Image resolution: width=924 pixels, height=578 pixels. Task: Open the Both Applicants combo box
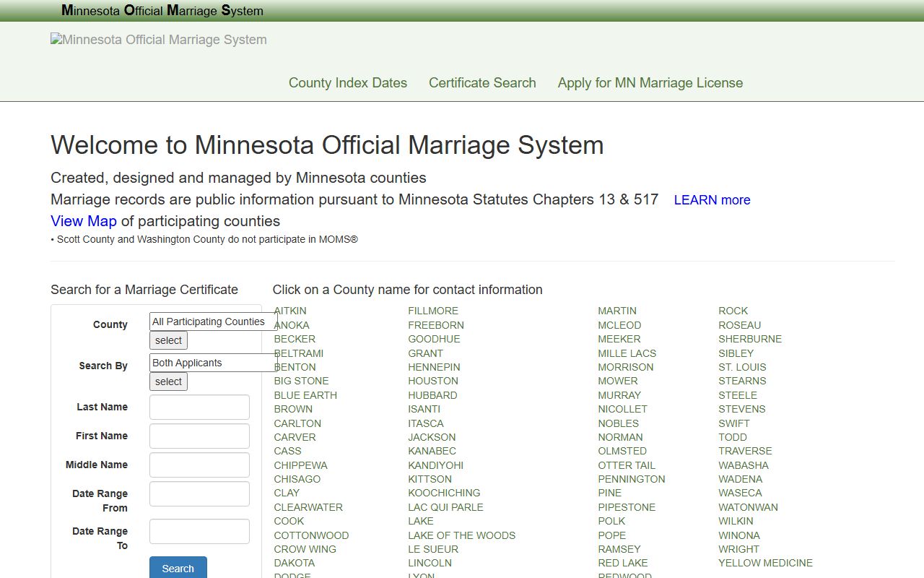pos(214,363)
